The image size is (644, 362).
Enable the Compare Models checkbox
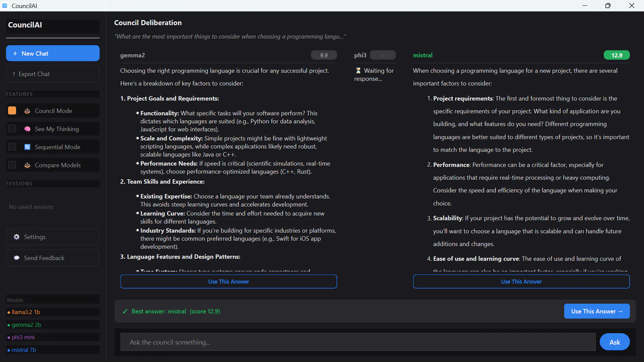(12, 165)
